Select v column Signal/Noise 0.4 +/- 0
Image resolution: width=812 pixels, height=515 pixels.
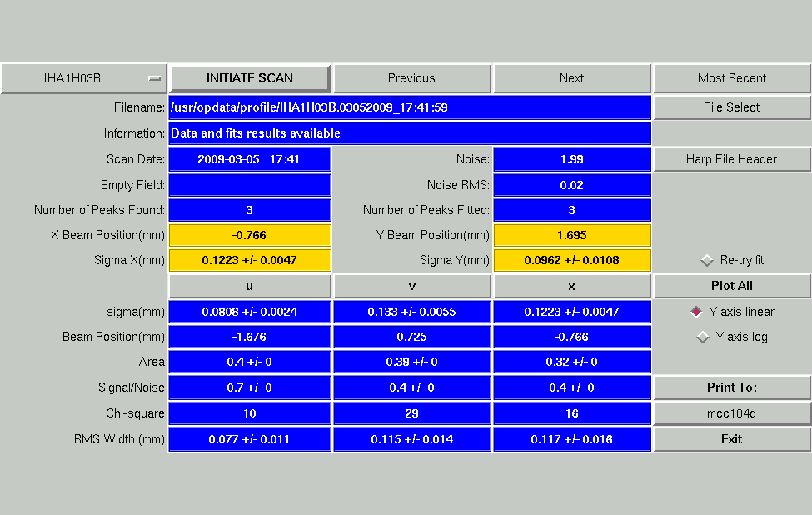pyautogui.click(x=411, y=387)
